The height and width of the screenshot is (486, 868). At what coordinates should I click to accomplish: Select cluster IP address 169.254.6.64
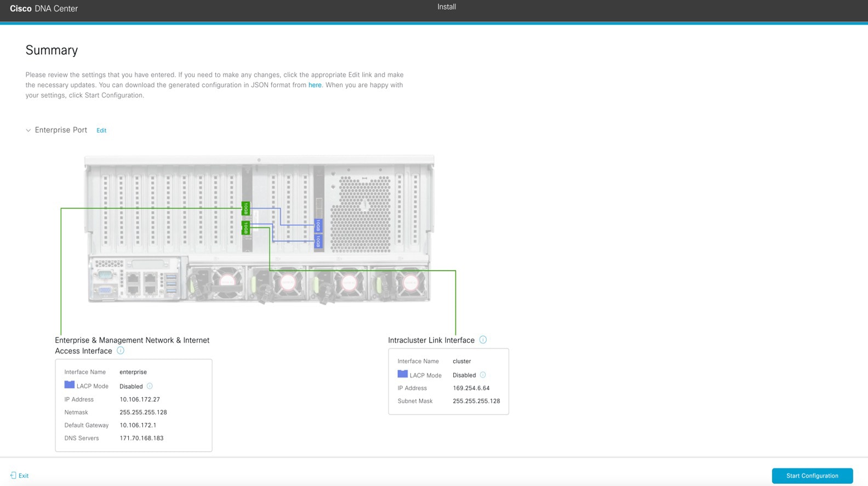coord(471,388)
